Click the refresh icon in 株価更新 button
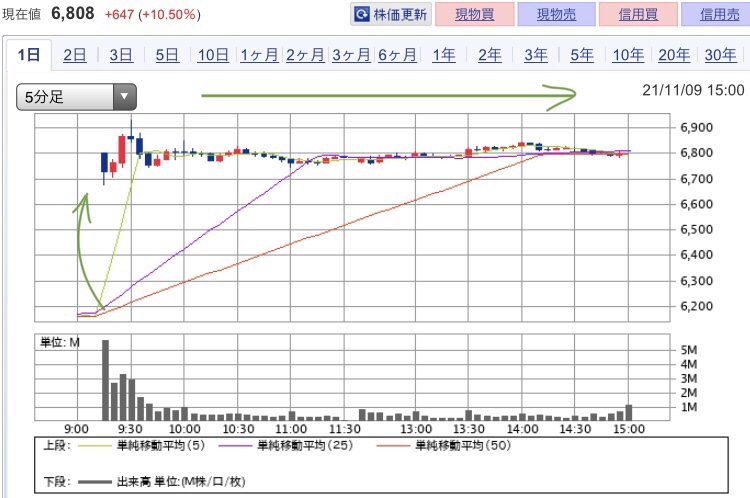This screenshot has height=498, width=750. pos(362,14)
